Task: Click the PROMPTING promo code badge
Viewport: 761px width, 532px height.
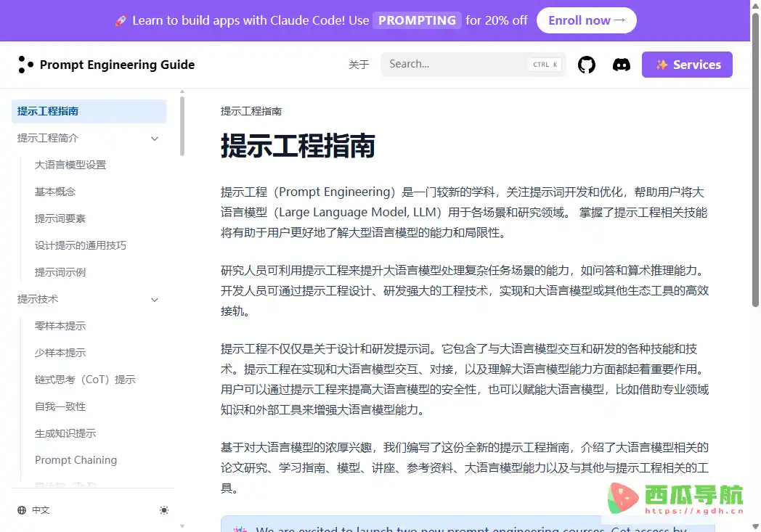Action: (x=417, y=20)
